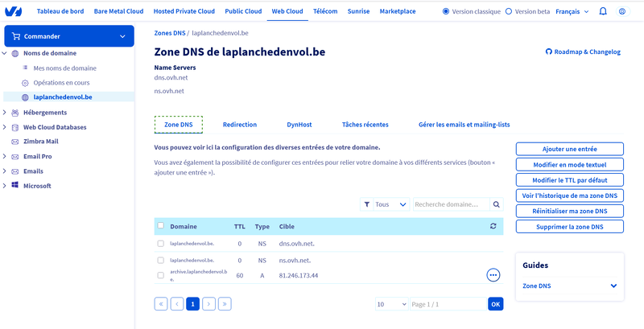The image size is (644, 329).
Task: Expand the Zone DNS guide chevron
Action: point(613,286)
